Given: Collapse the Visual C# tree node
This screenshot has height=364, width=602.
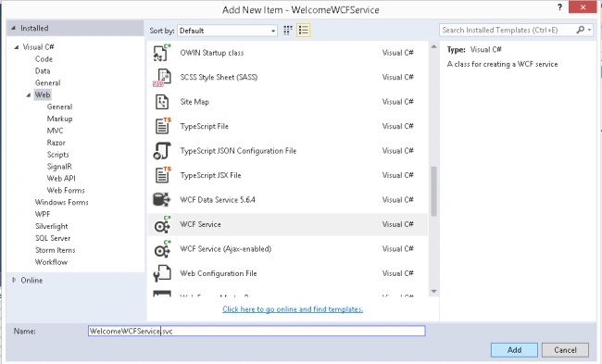Looking at the screenshot, I should (x=17, y=47).
